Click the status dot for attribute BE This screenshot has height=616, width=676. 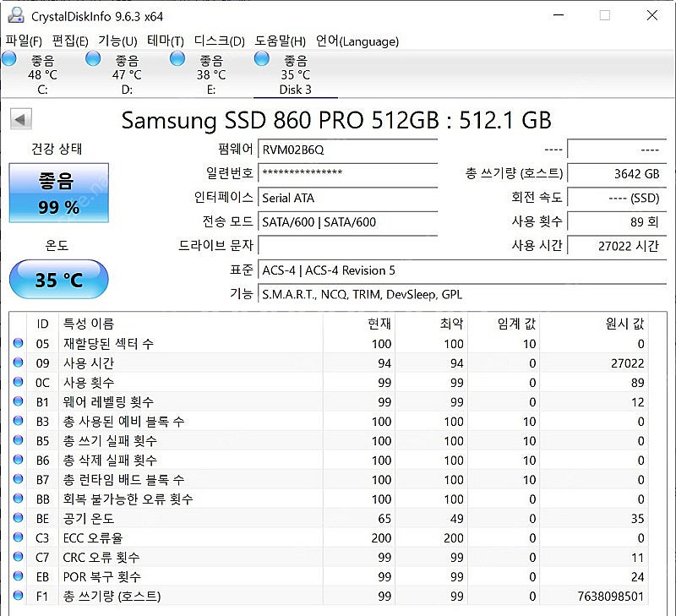[18, 517]
